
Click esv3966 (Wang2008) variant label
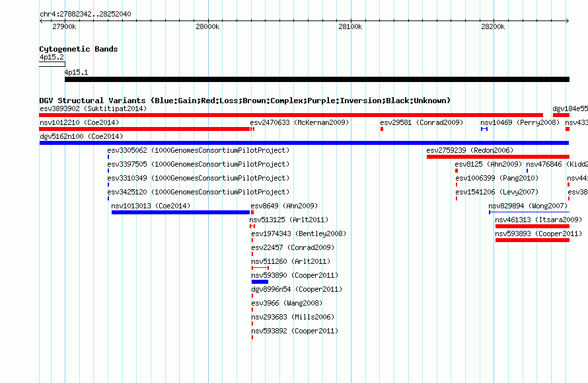coord(287,303)
